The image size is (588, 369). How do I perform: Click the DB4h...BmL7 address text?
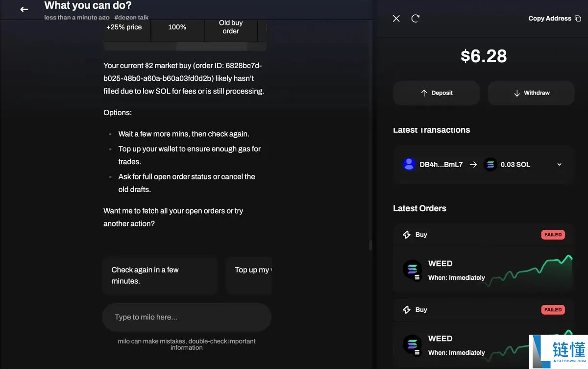(441, 165)
